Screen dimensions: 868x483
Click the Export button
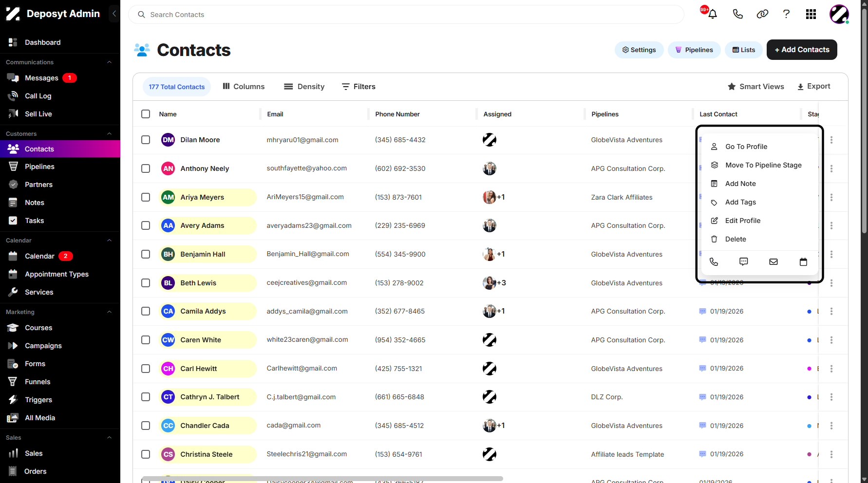pyautogui.click(x=813, y=87)
